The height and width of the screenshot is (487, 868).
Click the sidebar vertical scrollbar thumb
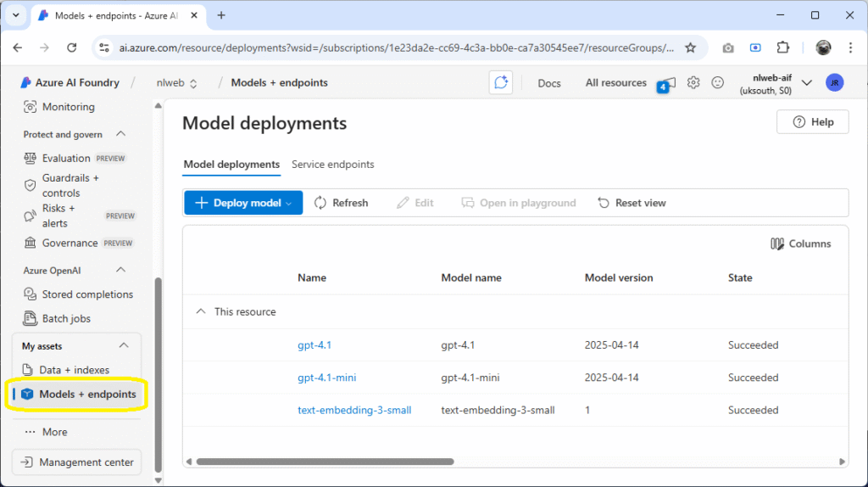tap(159, 374)
